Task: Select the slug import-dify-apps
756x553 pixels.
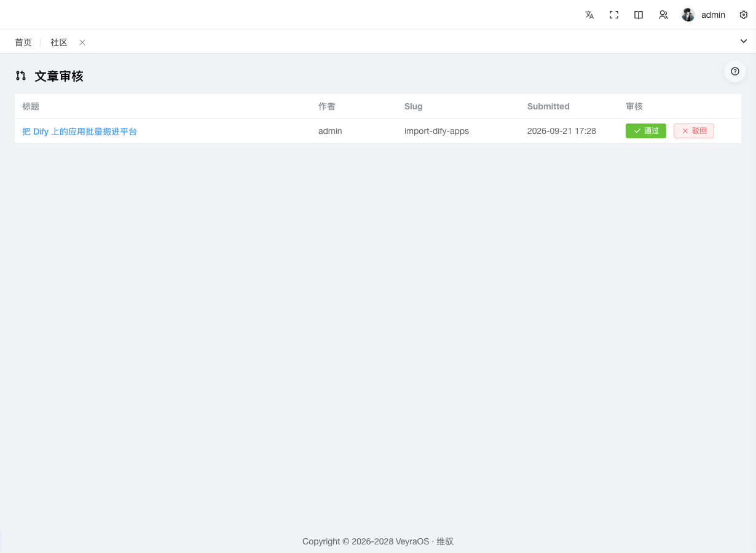Action: [436, 131]
